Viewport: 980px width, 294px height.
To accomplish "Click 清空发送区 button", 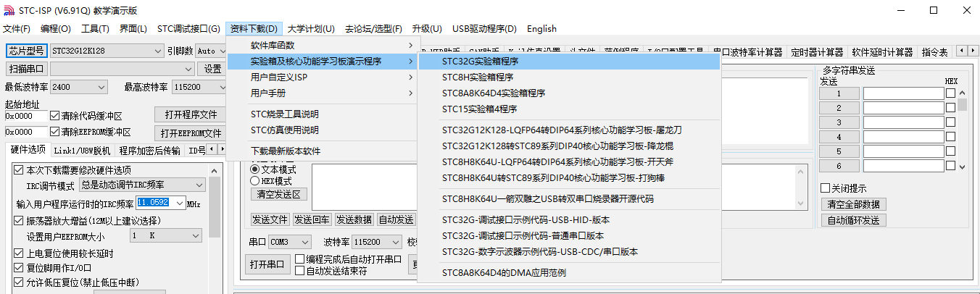I will click(x=280, y=194).
